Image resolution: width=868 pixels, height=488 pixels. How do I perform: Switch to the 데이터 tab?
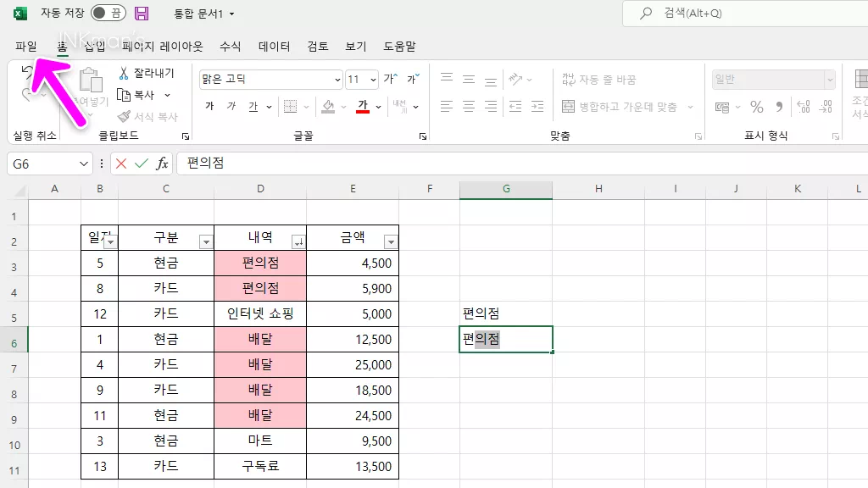click(x=274, y=47)
